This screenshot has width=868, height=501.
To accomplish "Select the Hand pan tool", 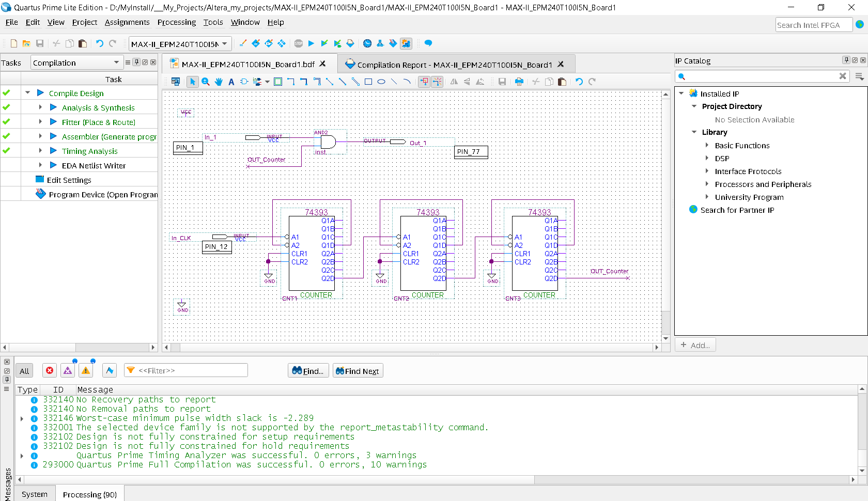I will (x=219, y=82).
